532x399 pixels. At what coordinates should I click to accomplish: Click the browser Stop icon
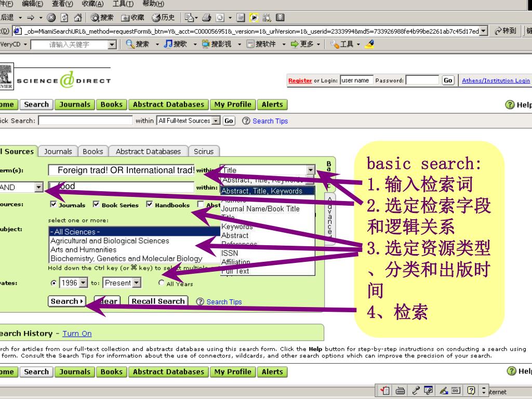pyautogui.click(x=51, y=18)
